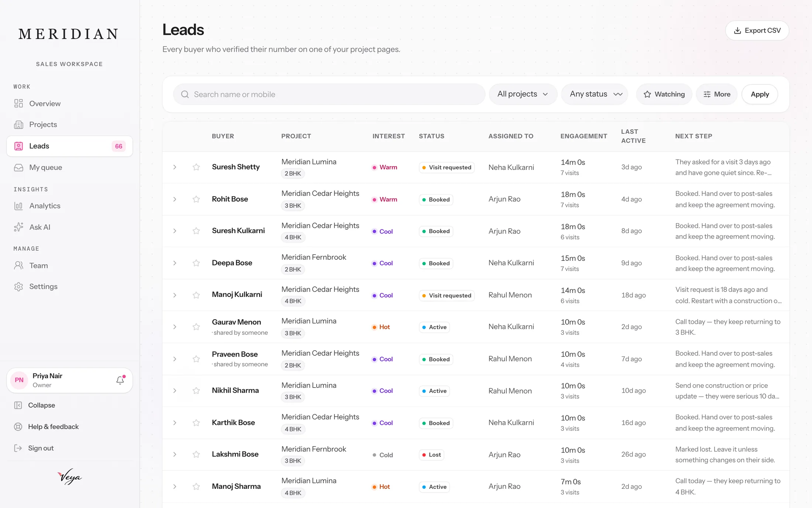This screenshot has width=812, height=508.
Task: Click the 66 badge on Leads
Action: pyautogui.click(x=118, y=146)
